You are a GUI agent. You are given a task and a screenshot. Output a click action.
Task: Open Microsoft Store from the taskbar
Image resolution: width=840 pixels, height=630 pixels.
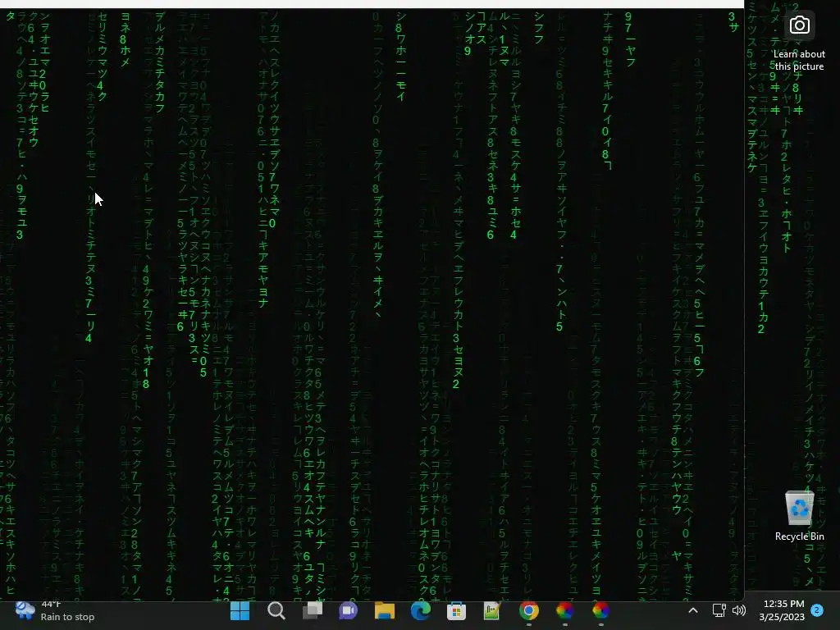(456, 610)
